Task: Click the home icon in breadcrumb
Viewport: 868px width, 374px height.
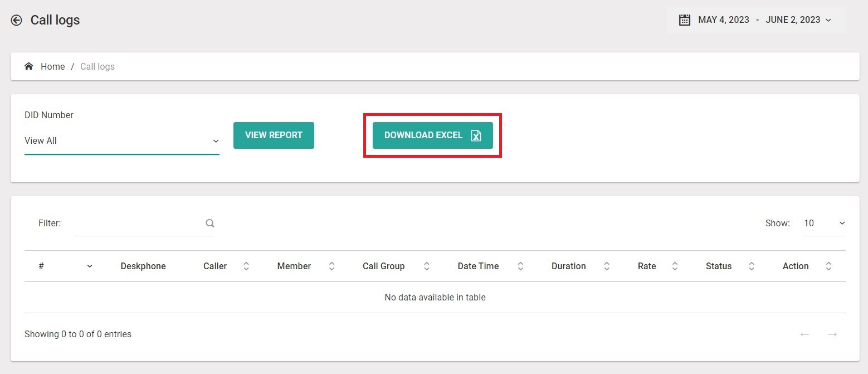Action: 29,66
